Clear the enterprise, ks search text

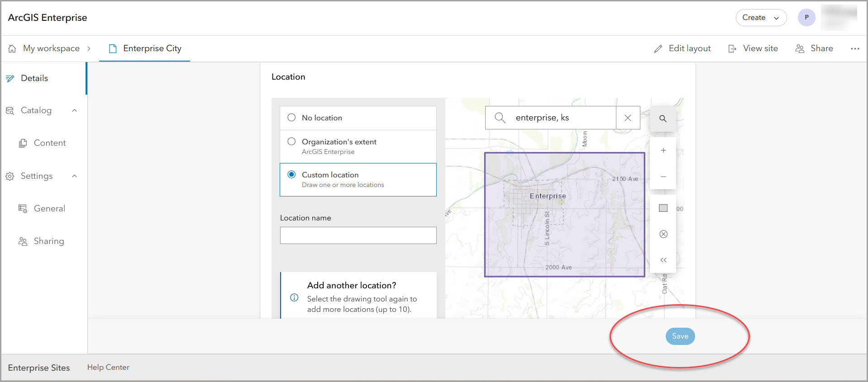tap(628, 118)
